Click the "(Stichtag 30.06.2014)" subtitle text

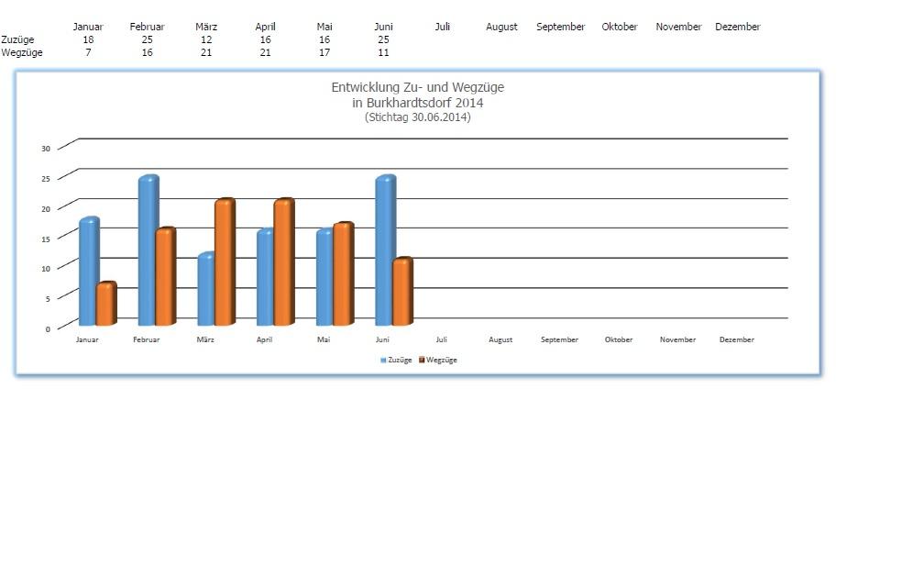(417, 117)
